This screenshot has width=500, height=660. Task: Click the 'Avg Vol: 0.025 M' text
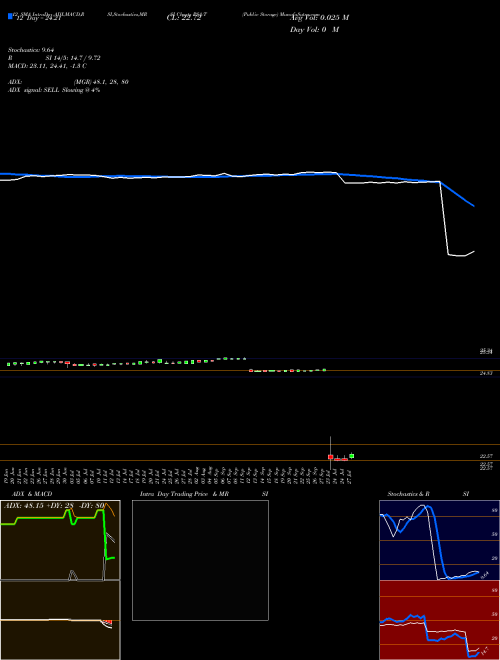point(319,18)
